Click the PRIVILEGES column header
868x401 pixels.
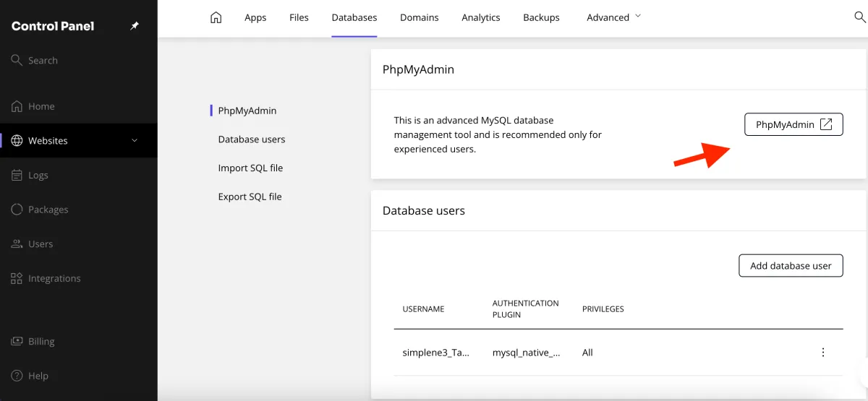click(x=603, y=309)
